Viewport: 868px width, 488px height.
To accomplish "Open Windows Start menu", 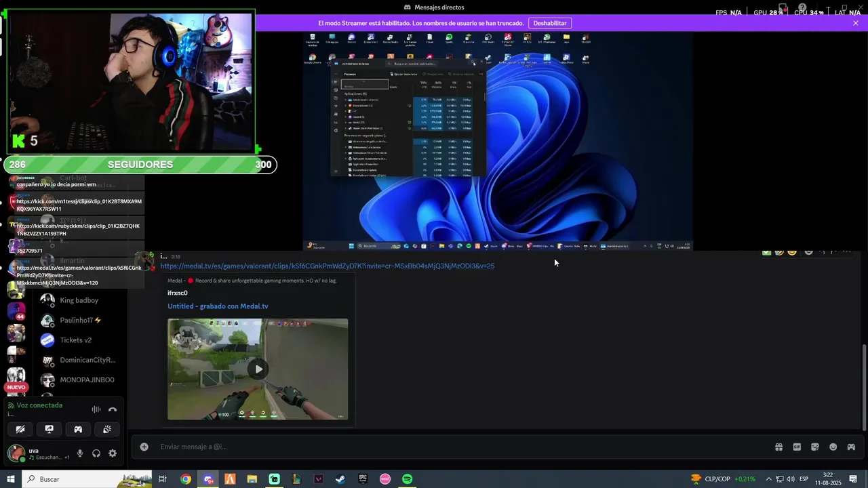I will [11, 479].
